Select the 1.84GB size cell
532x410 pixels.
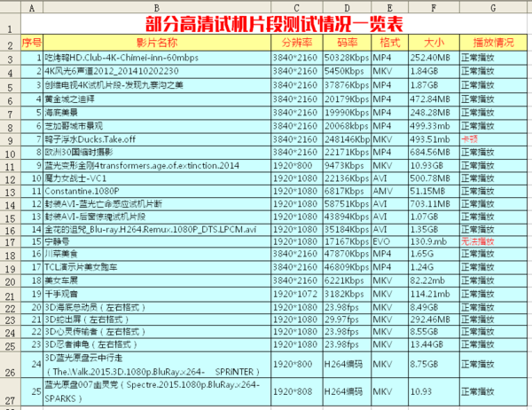434,72
